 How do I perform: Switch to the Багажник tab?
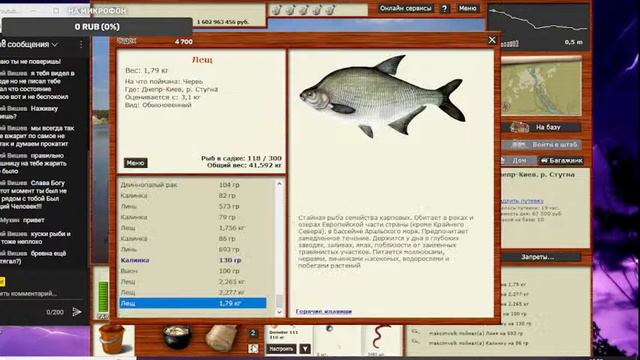pyautogui.click(x=561, y=160)
